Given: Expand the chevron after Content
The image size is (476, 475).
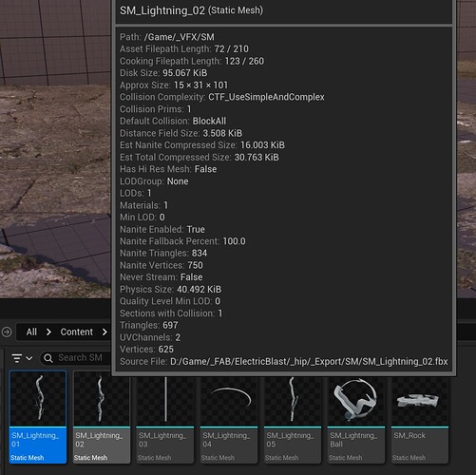Looking at the screenshot, I should click(105, 332).
